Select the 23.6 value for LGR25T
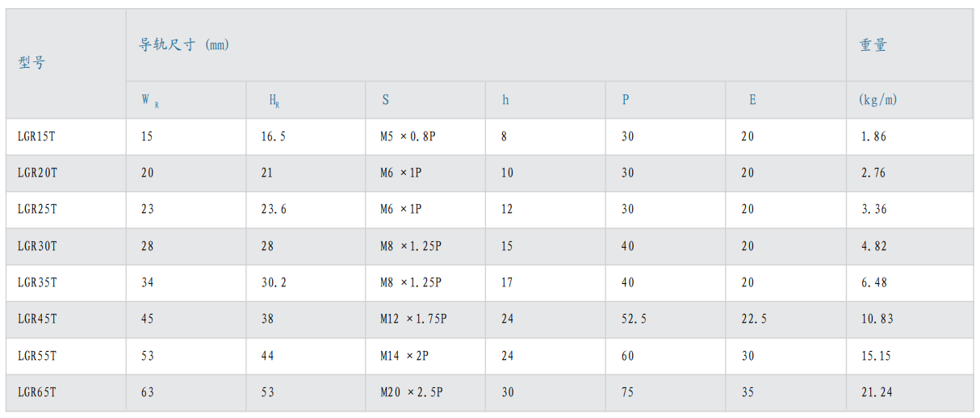 click(273, 209)
